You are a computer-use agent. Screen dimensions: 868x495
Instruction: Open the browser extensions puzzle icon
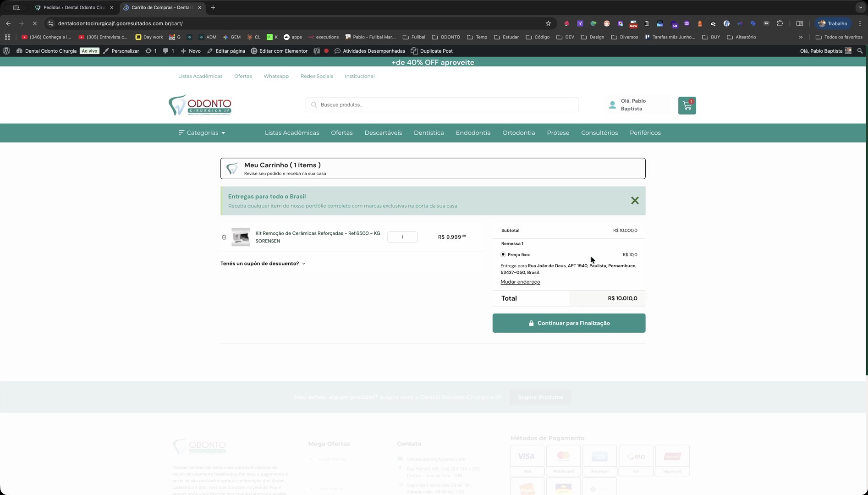coord(780,23)
